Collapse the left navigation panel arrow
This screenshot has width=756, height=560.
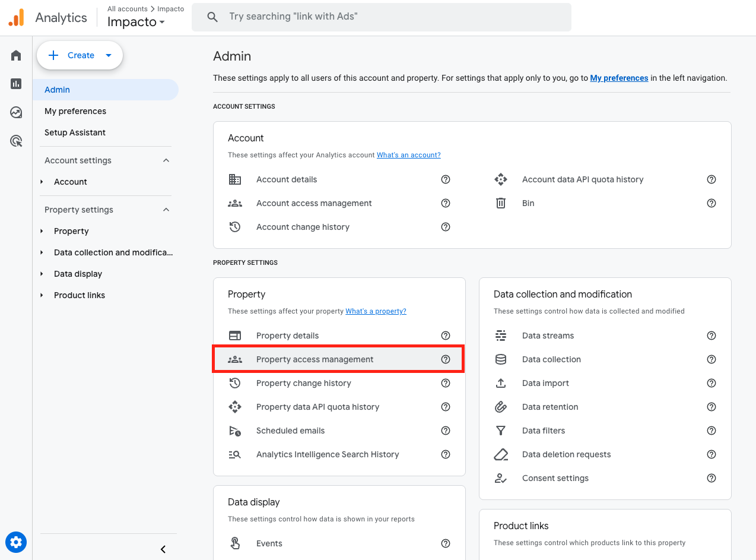[163, 549]
